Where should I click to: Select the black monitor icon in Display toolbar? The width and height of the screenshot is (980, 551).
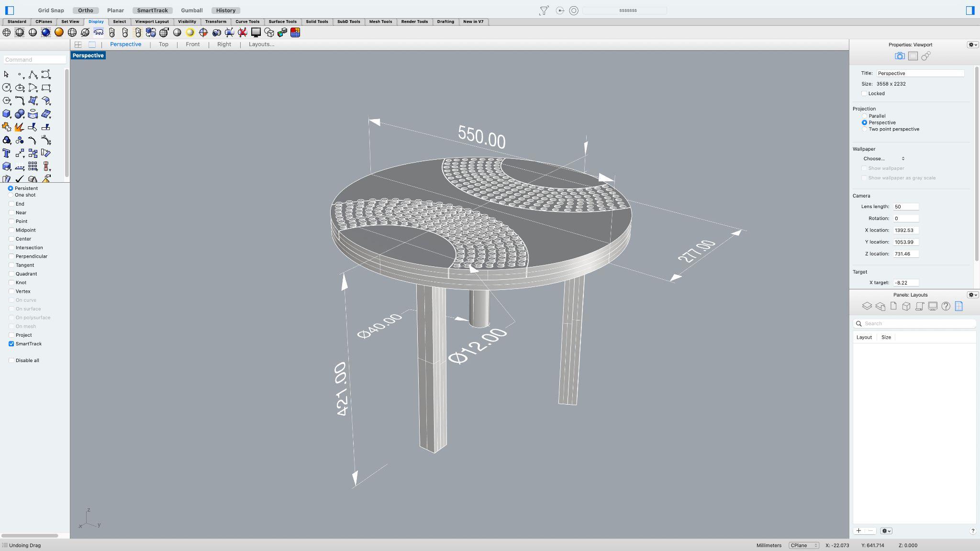click(x=256, y=32)
